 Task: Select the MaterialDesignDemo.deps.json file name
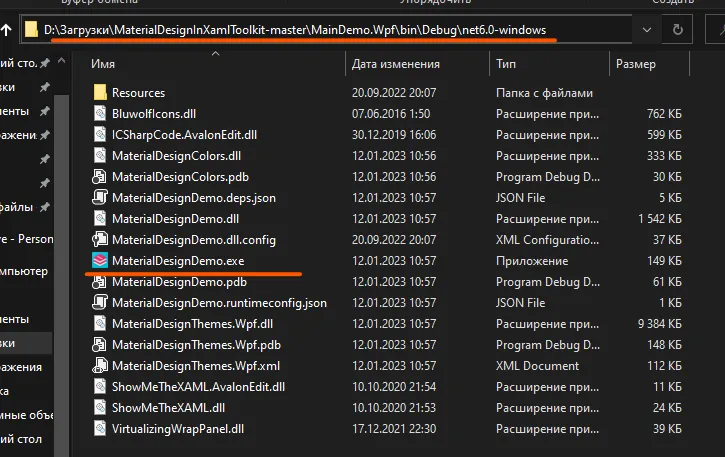coord(194,198)
